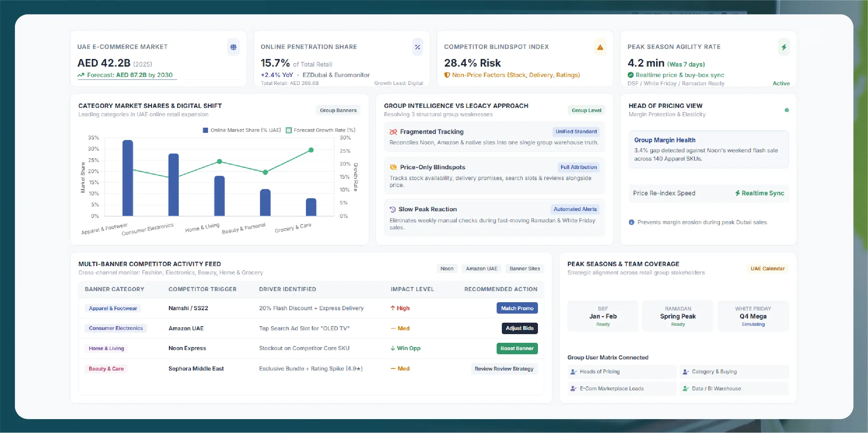868x433 pixels.
Task: Click the Adjust Bids button
Action: 520,328
